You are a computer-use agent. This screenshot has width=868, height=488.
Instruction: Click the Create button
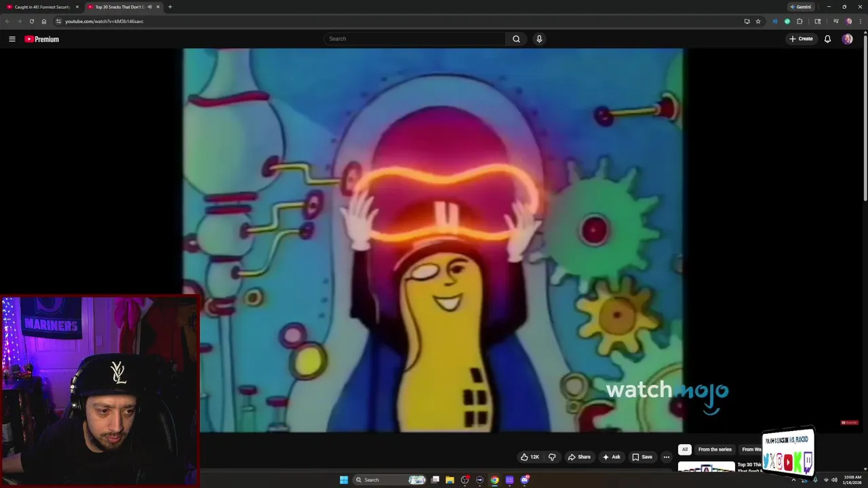[801, 39]
